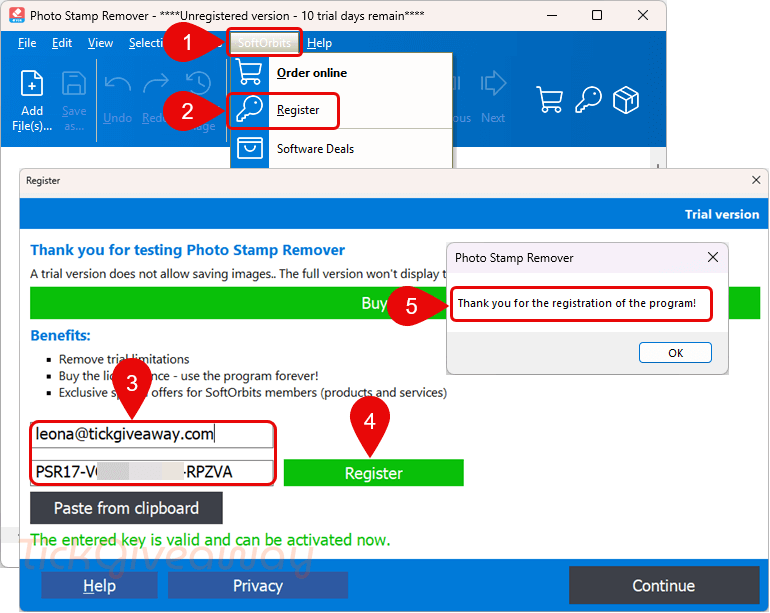This screenshot has width=770, height=613.
Task: Click the 'Benefits:' heading
Action: tap(60, 335)
